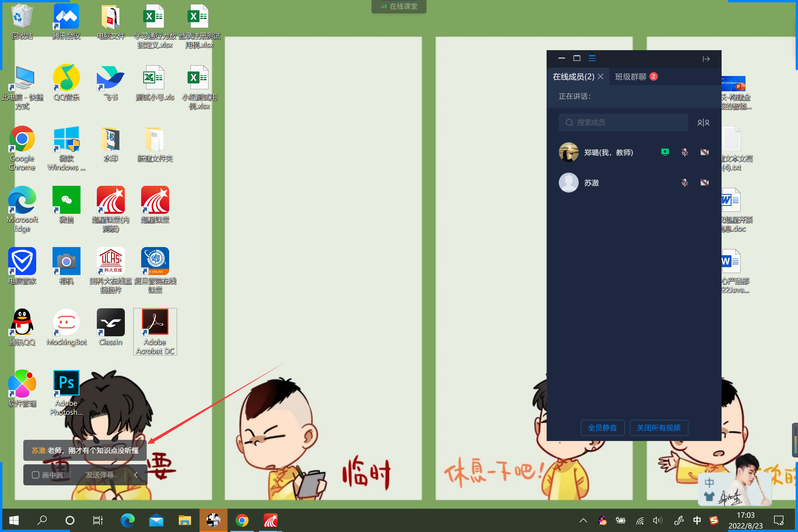Image resolution: width=798 pixels, height=532 pixels.
Task: Check the 画中画 checkbox
Action: click(36, 475)
